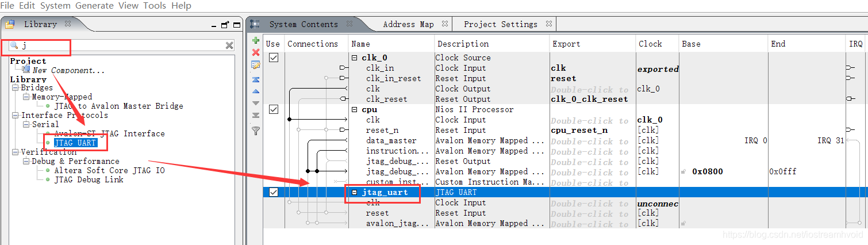Click clk_0_clk_reset export name

589,99
